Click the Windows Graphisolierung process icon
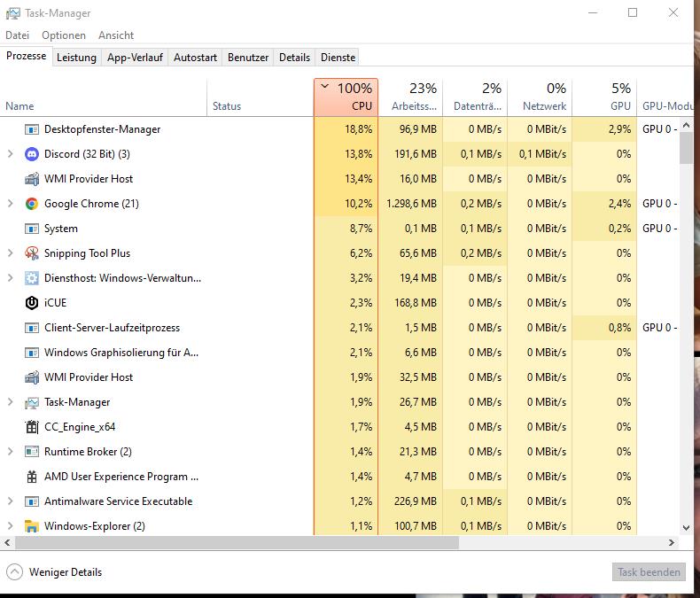This screenshot has height=598, width=700. point(32,353)
